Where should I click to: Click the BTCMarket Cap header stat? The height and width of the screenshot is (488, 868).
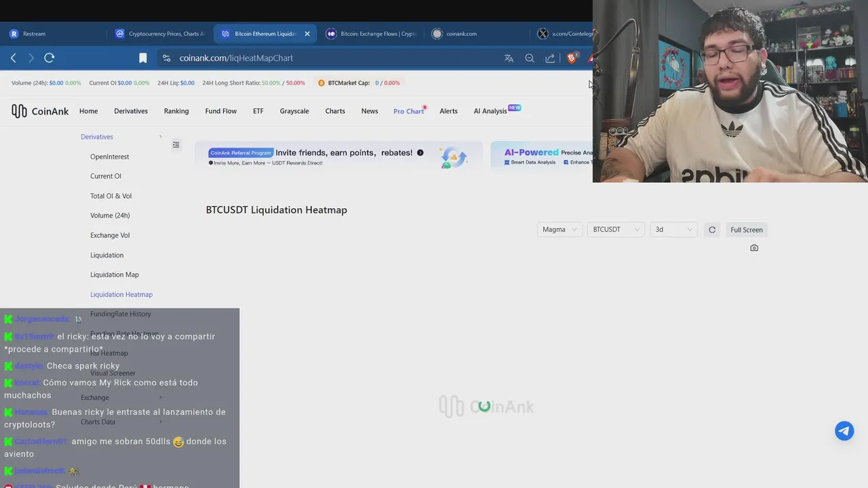click(x=359, y=83)
